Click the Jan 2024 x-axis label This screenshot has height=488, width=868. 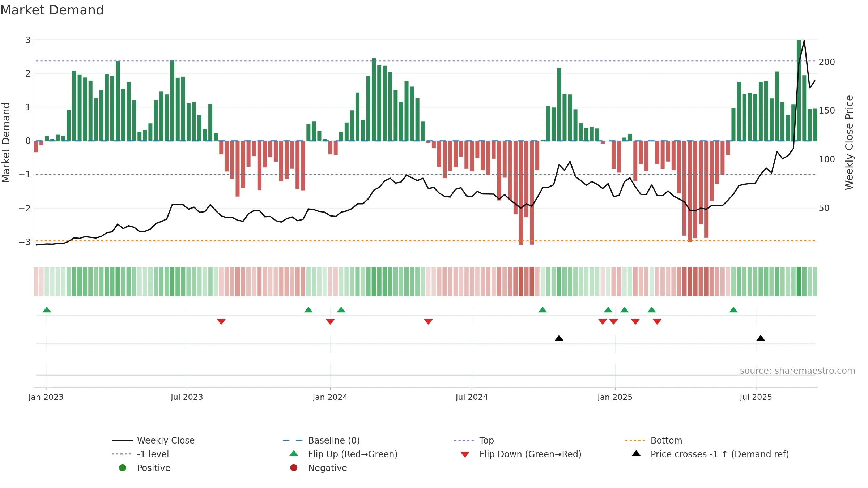coord(330,397)
